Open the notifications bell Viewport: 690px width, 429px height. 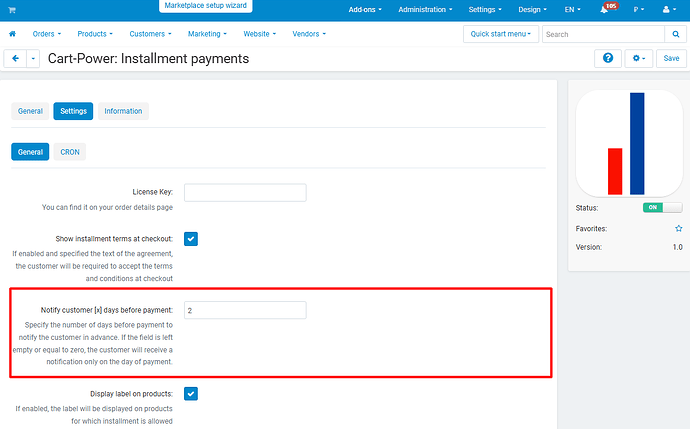point(604,10)
